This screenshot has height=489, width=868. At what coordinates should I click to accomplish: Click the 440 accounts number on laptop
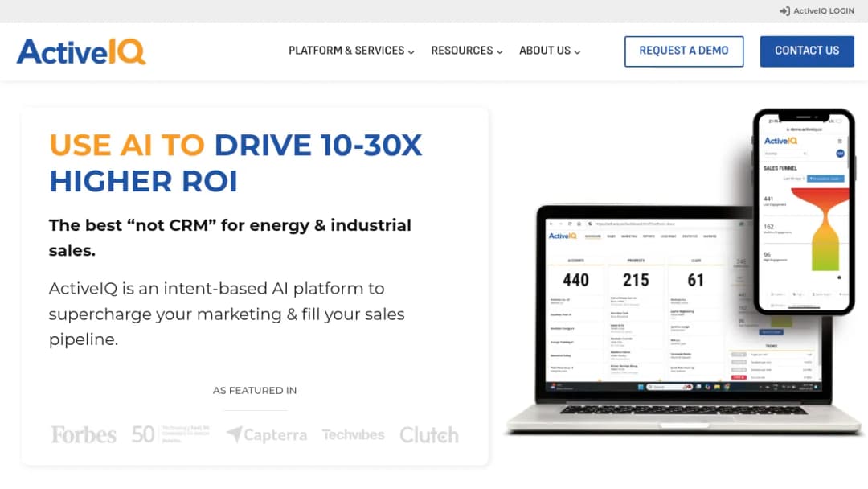[575, 280]
